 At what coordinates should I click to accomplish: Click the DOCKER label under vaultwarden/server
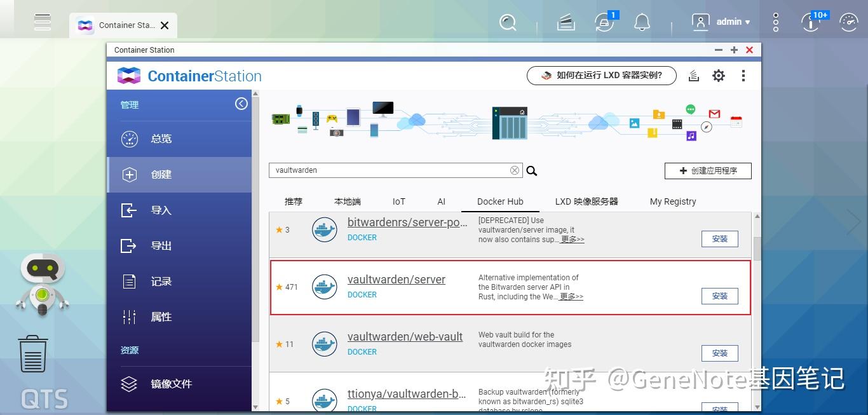pyautogui.click(x=362, y=295)
